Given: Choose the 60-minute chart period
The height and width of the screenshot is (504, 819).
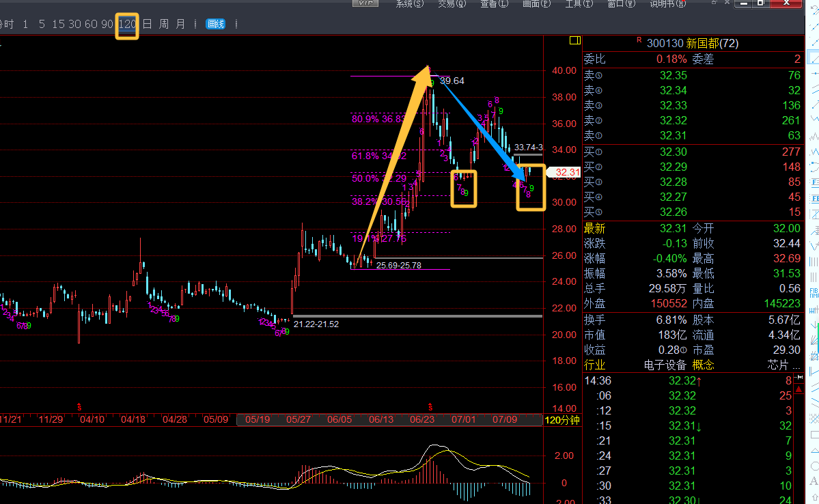Looking at the screenshot, I should coord(91,24).
